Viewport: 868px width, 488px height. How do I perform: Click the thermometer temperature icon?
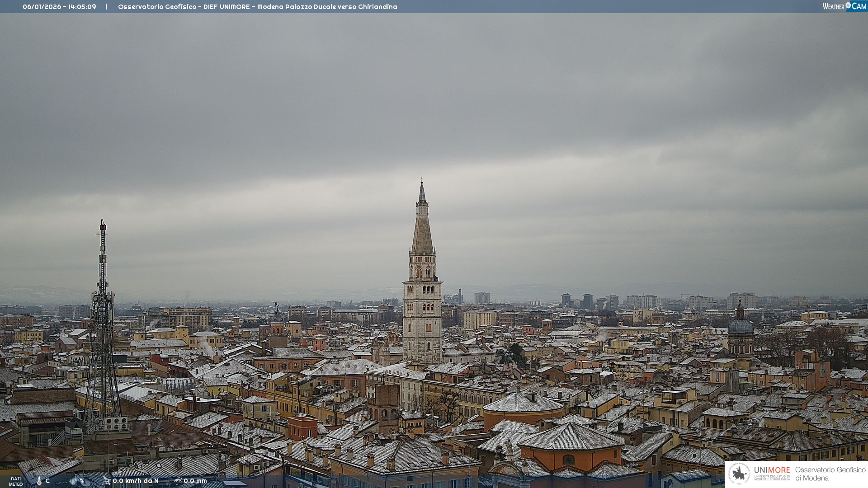click(39, 481)
